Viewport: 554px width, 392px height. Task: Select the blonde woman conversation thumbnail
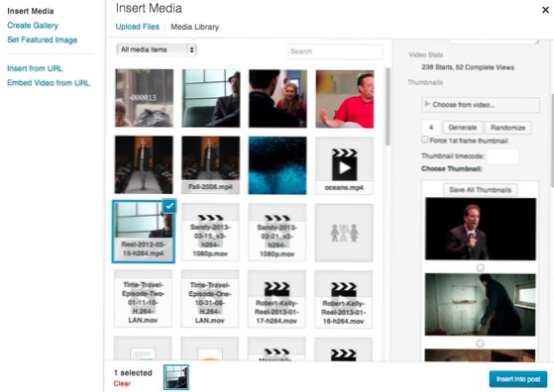pos(277,98)
